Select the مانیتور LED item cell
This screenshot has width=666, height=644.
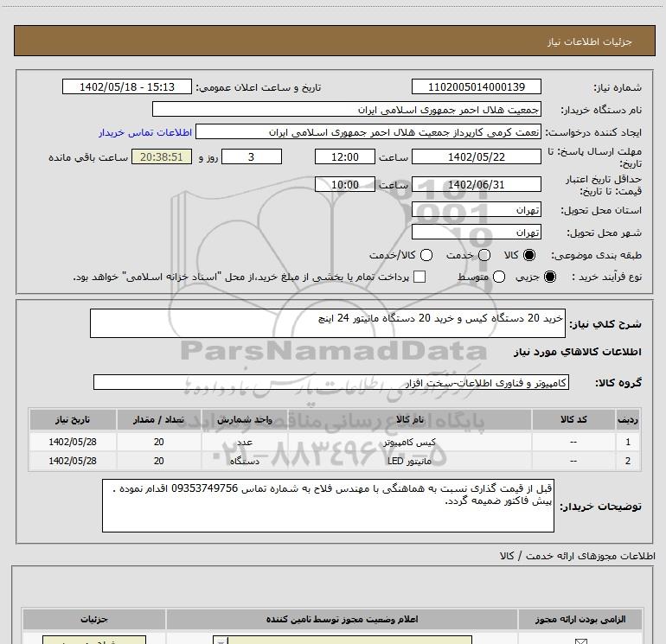(x=409, y=461)
